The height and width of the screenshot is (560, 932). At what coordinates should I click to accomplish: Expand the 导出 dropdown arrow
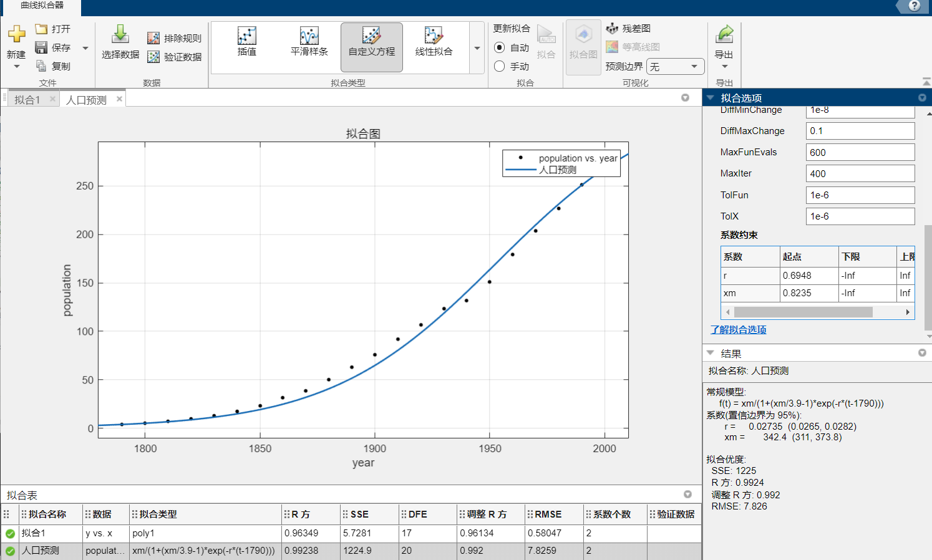point(725,67)
